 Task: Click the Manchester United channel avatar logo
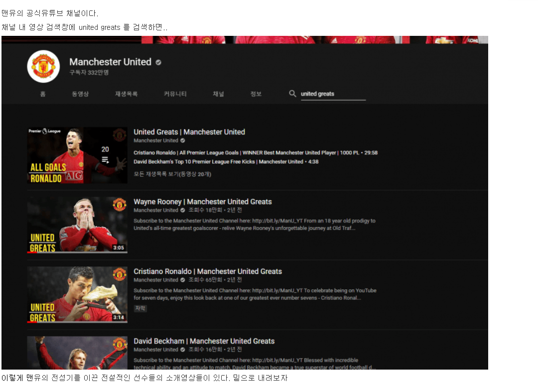[43, 67]
